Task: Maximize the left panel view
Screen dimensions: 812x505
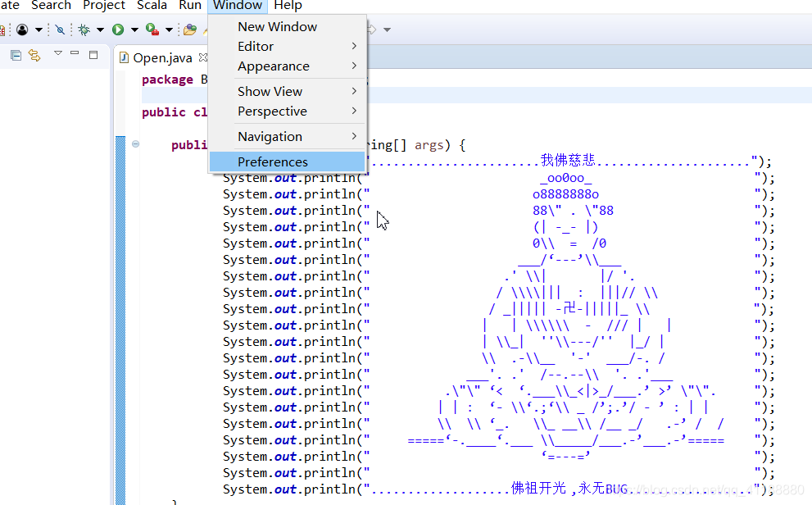Action: 93,54
